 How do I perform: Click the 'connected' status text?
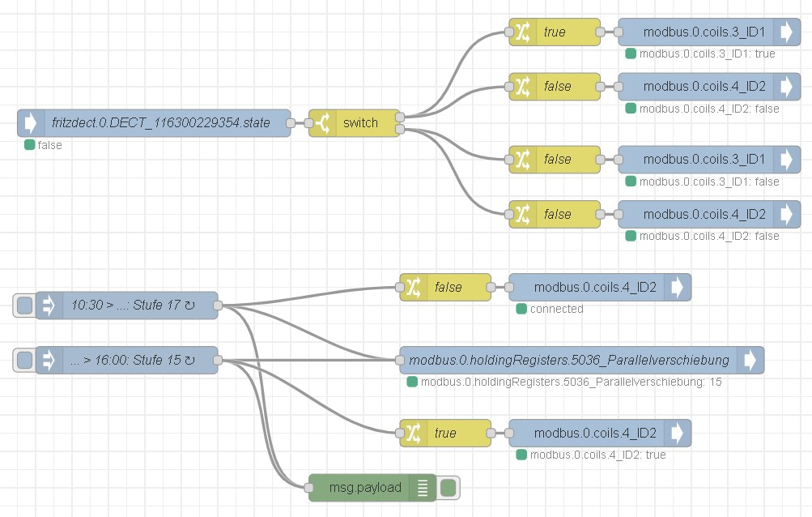tap(557, 309)
